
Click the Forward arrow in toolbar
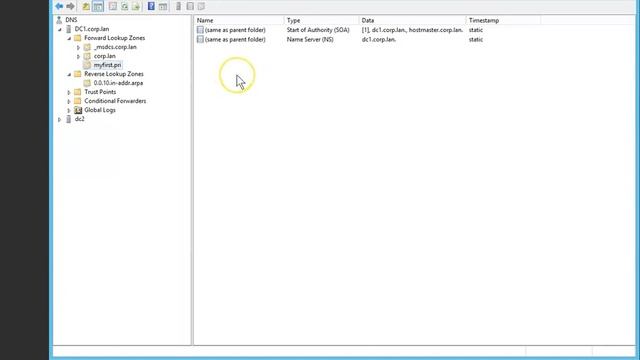(70, 6)
